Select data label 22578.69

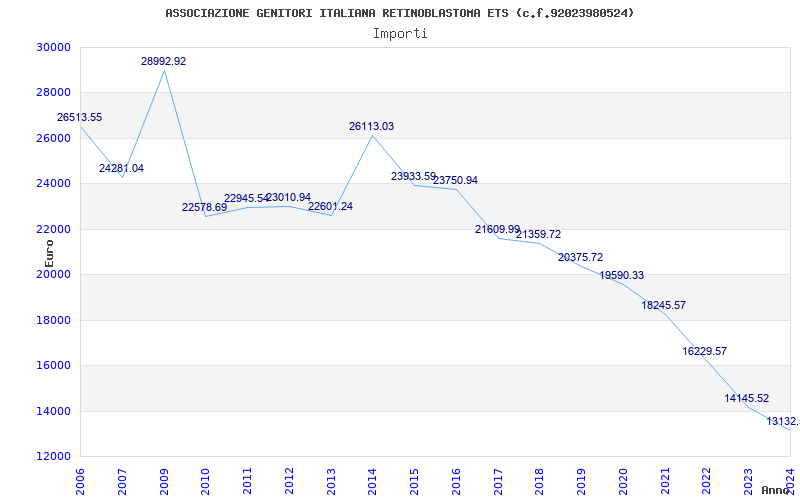coord(205,207)
